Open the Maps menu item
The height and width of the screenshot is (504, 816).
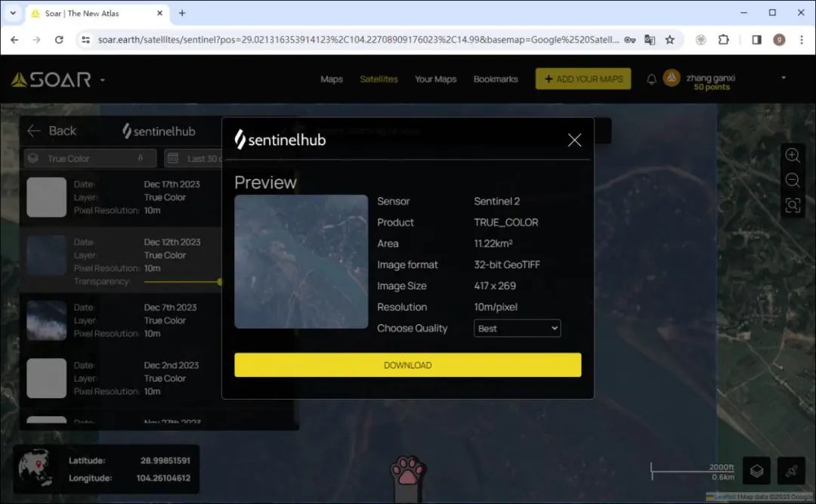coord(332,79)
